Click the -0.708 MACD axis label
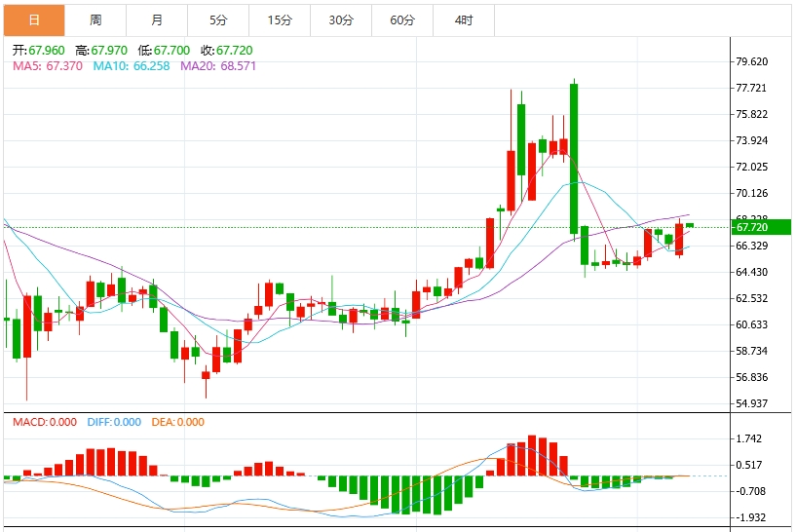The height and width of the screenshot is (532, 796). (751, 491)
